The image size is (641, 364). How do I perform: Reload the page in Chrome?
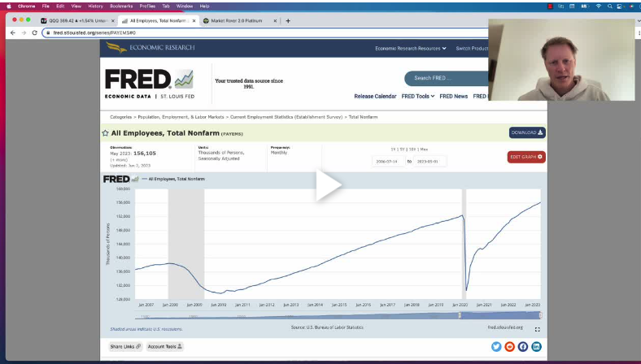pyautogui.click(x=34, y=32)
